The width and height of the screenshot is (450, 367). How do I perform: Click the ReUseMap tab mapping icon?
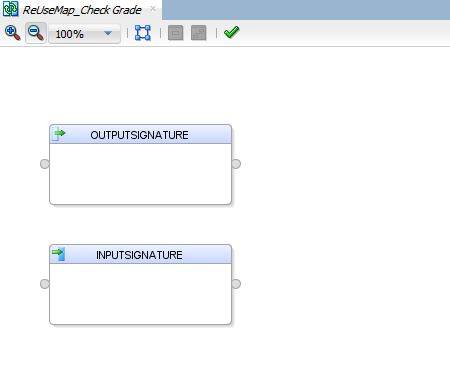10,9
